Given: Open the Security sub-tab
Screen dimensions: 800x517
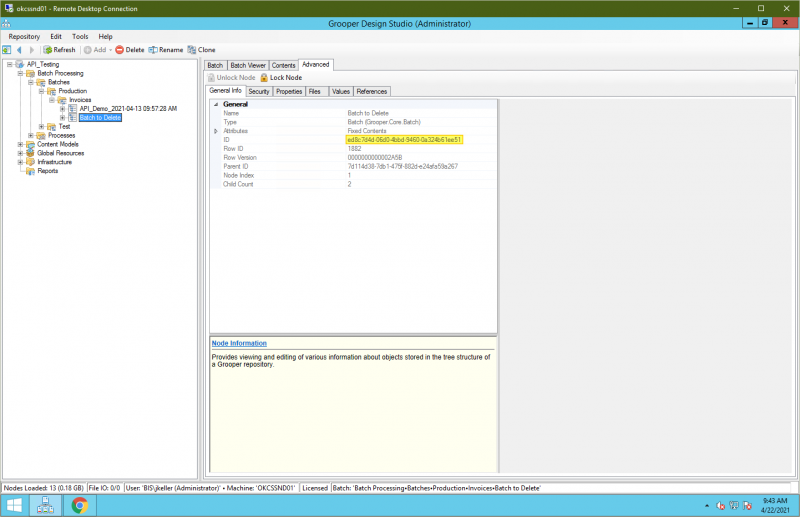Looking at the screenshot, I should coord(259,91).
